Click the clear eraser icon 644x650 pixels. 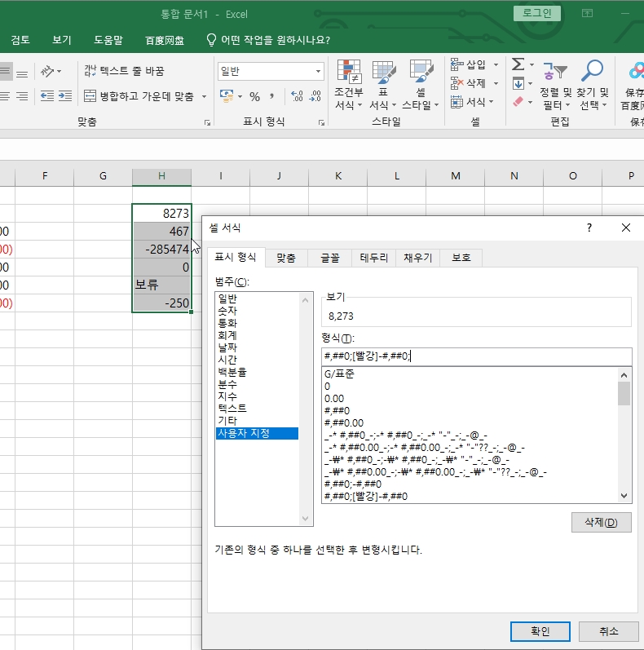[518, 102]
